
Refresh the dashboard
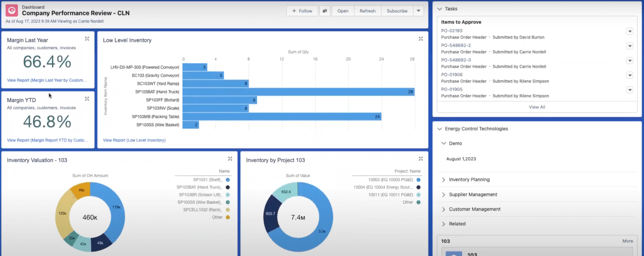[x=368, y=11]
